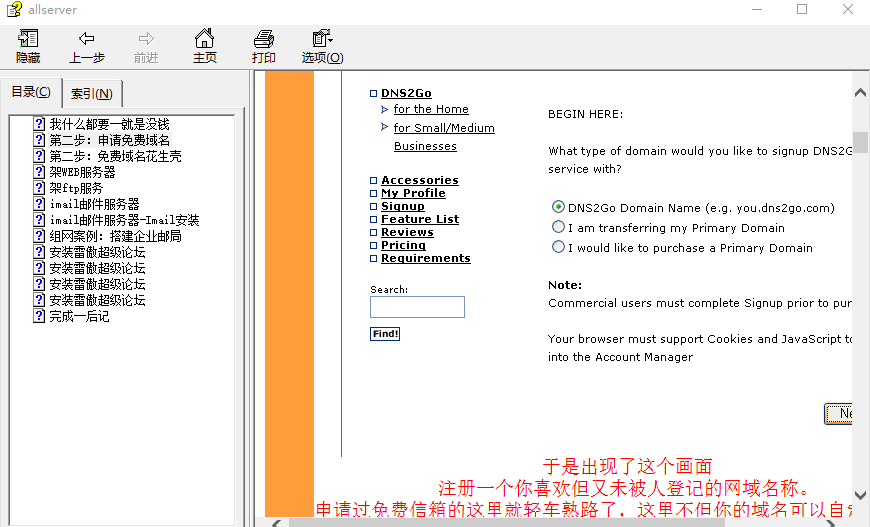This screenshot has height=527, width=870.
Task: Open the Feature List link
Action: pos(420,219)
